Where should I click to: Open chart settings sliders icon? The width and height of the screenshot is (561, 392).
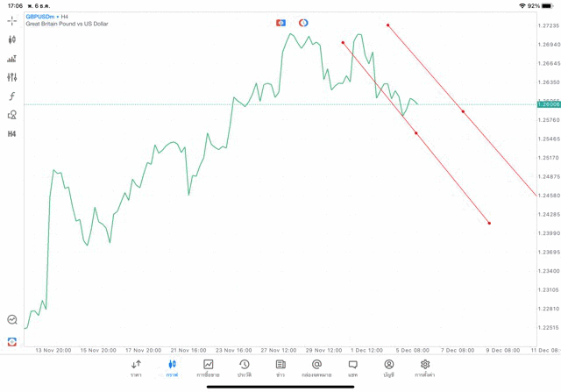click(x=11, y=77)
